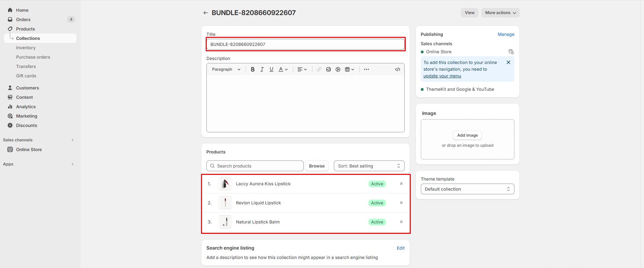Open the text color picker
This screenshot has width=644, height=268.
click(x=283, y=69)
